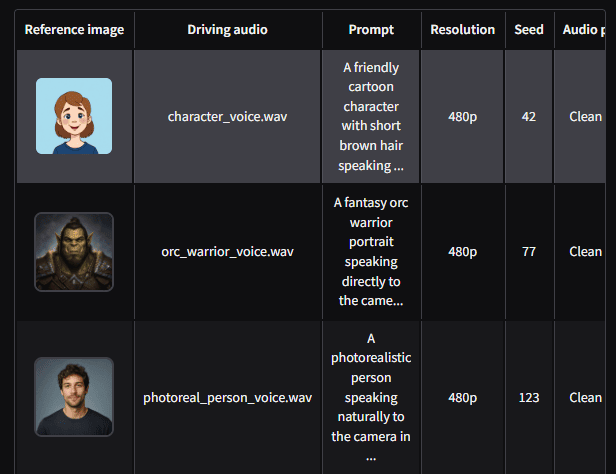This screenshot has width=616, height=474.
Task: Select seed value 77
Action: coord(529,252)
